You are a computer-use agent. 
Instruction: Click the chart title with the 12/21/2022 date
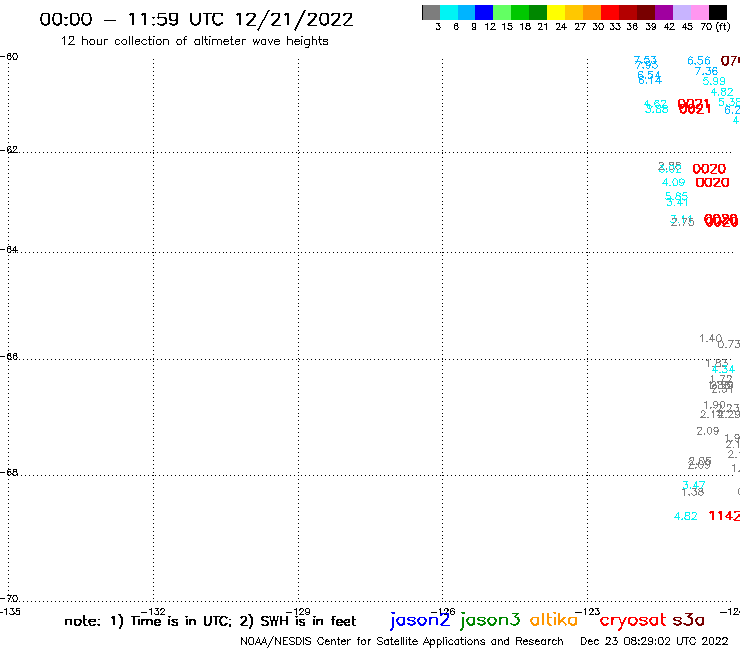point(196,19)
